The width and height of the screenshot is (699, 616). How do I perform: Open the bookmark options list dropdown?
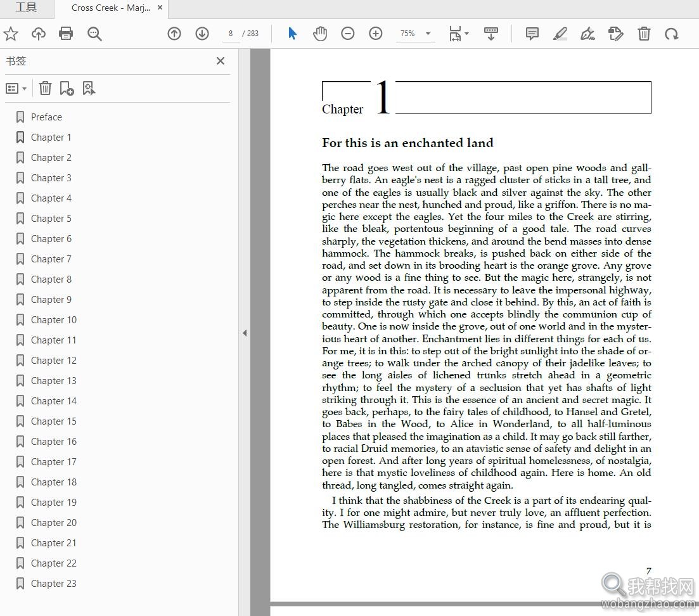pos(16,88)
